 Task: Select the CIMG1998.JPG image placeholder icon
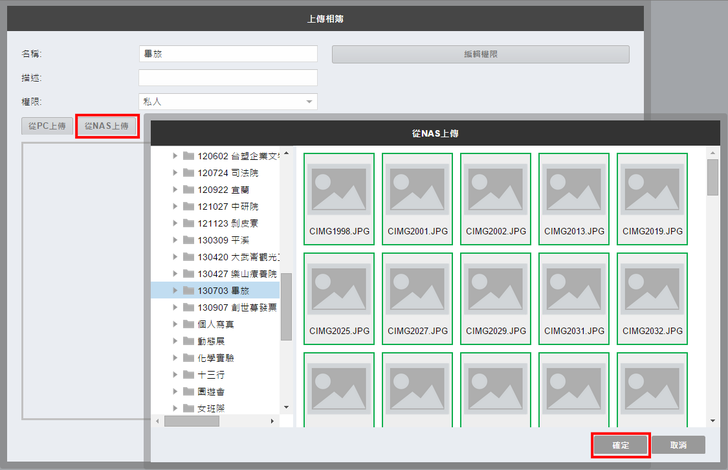tap(339, 189)
